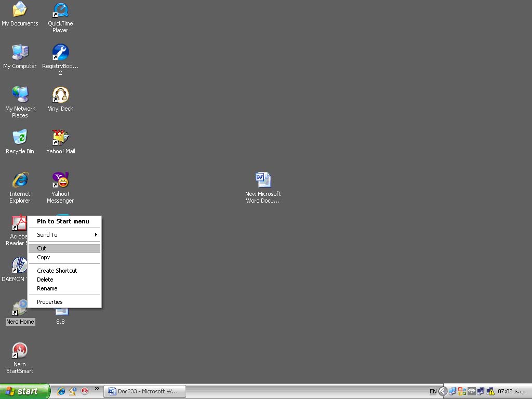Screen dimensions: 532x399
Task: Expand the Quick Launch overflow chevron
Action: click(97, 389)
